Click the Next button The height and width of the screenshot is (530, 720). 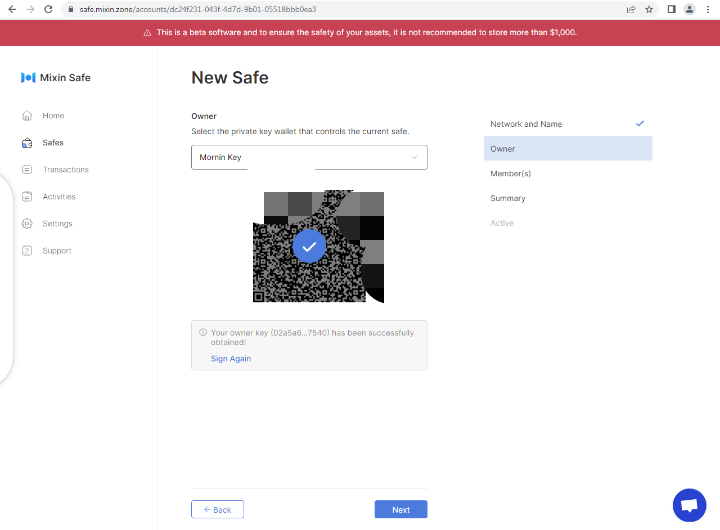pyautogui.click(x=400, y=510)
